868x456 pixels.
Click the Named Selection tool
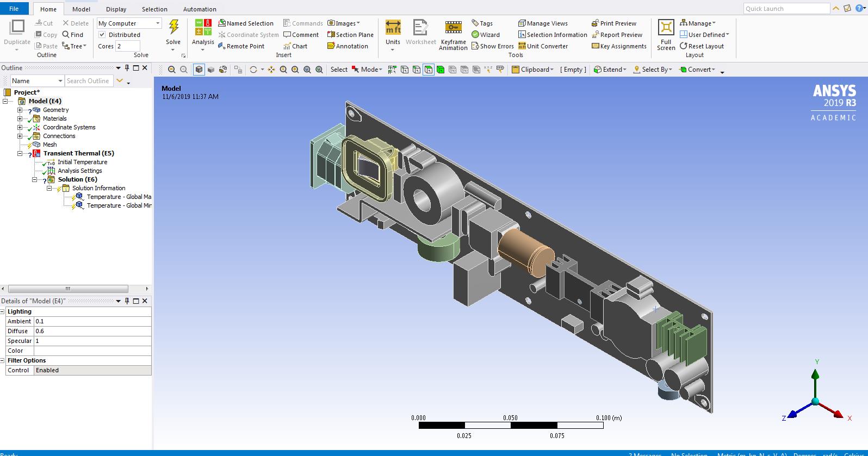pyautogui.click(x=246, y=23)
